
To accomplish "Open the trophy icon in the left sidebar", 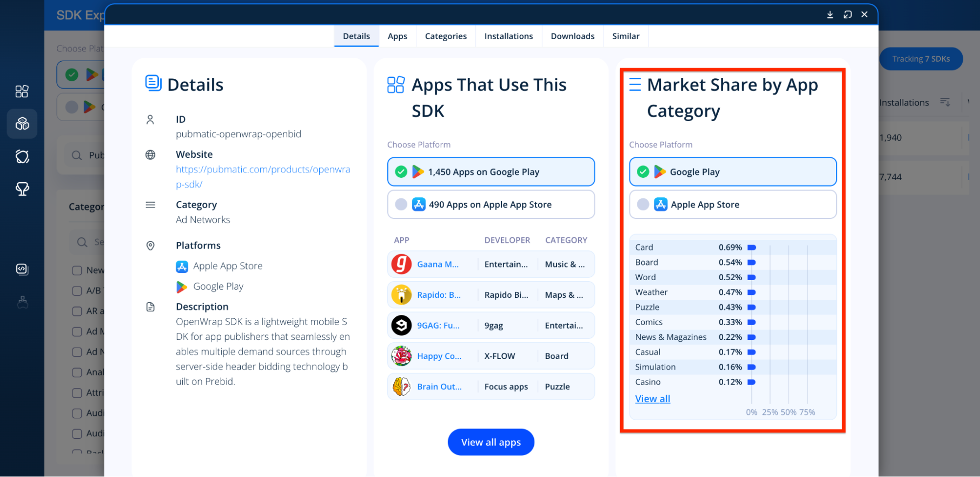I will (x=22, y=189).
